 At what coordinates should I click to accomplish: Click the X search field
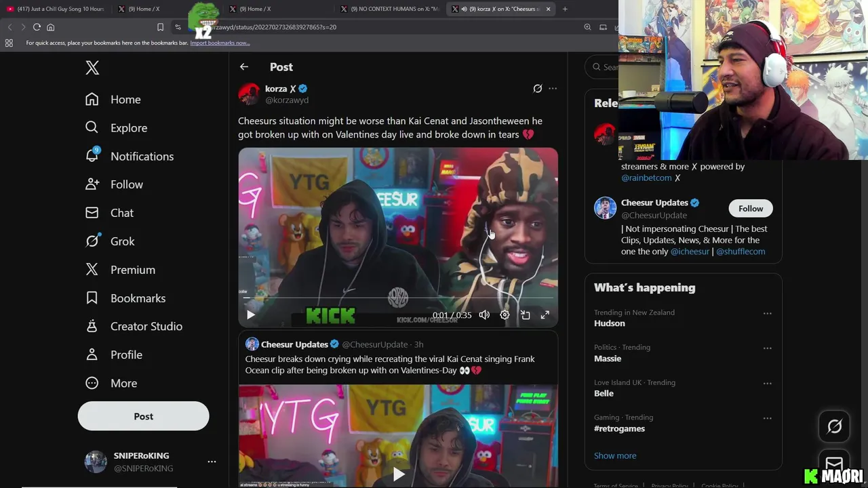[x=602, y=67]
